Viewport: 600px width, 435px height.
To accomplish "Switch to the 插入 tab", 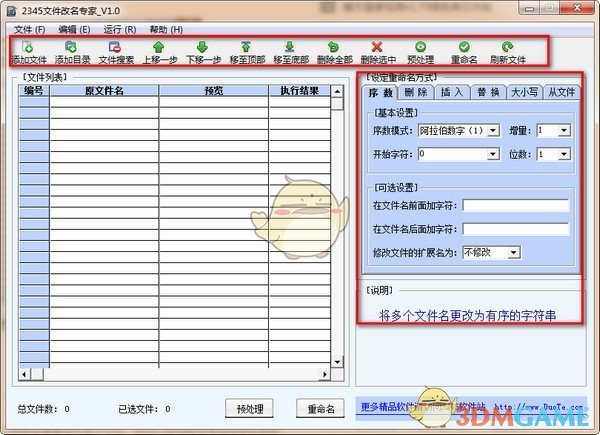I will [452, 92].
